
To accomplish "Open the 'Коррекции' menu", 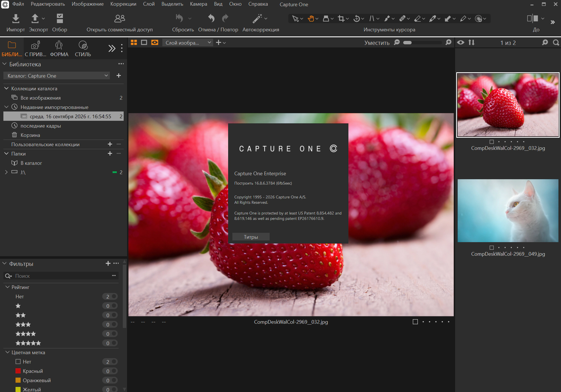I will pyautogui.click(x=123, y=4).
